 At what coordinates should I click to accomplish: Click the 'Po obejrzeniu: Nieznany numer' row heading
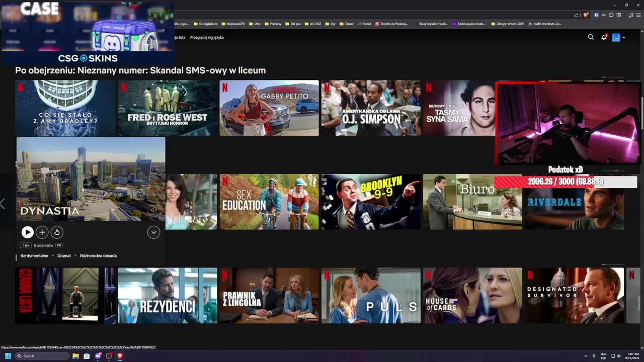[x=140, y=70]
